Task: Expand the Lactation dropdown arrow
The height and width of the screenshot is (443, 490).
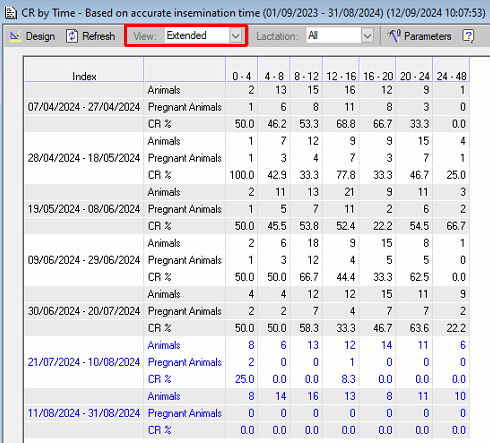Action: coord(367,35)
